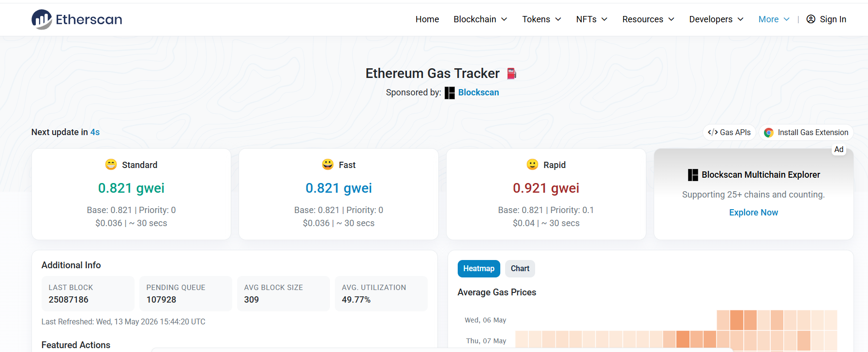The height and width of the screenshot is (352, 868).
Task: Click the Rapid emoji icon
Action: pyautogui.click(x=532, y=165)
